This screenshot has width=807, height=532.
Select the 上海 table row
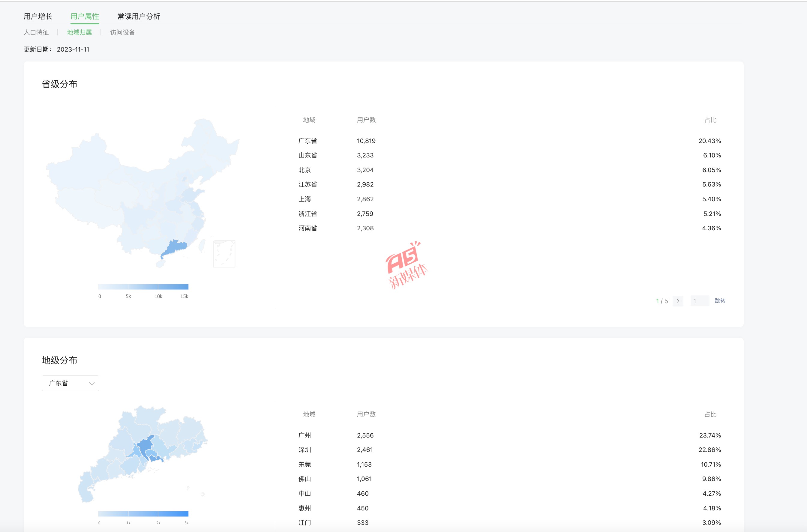[509, 199]
